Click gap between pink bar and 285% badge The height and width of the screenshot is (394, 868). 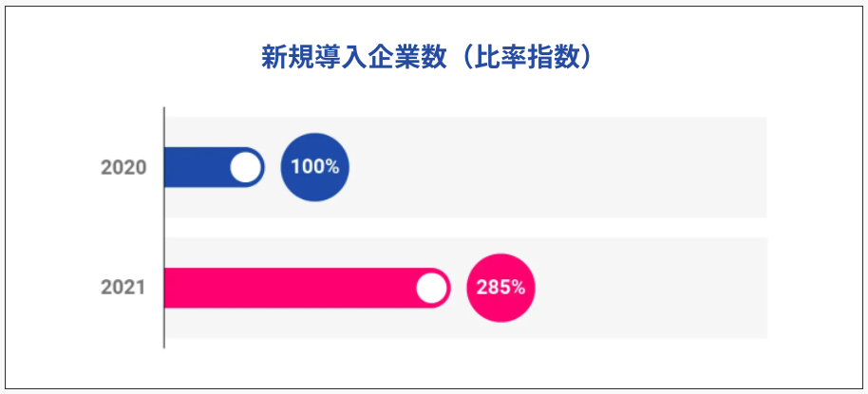458,288
